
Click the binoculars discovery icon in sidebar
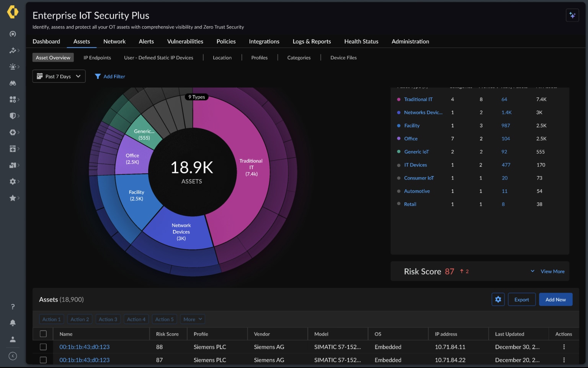(x=13, y=83)
